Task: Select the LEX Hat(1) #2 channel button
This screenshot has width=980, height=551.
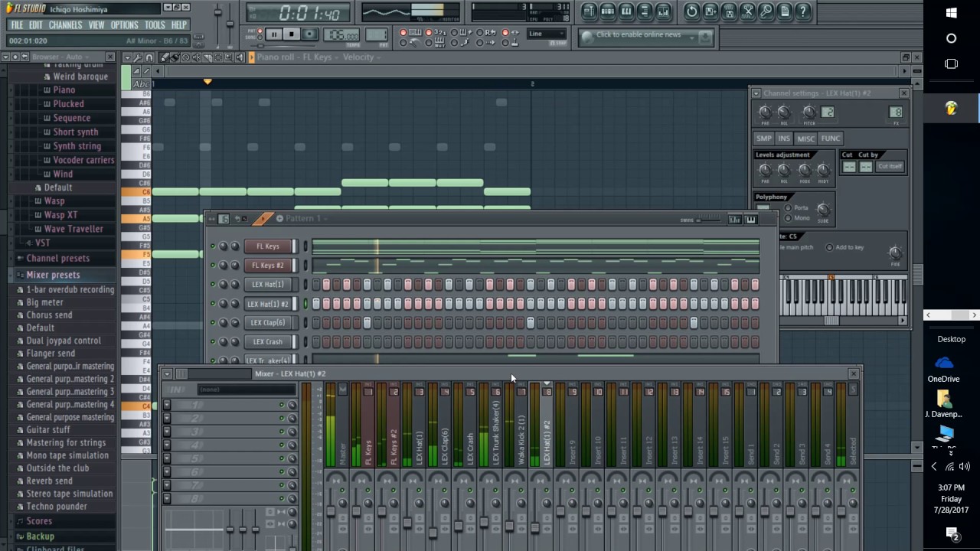Action: point(268,304)
